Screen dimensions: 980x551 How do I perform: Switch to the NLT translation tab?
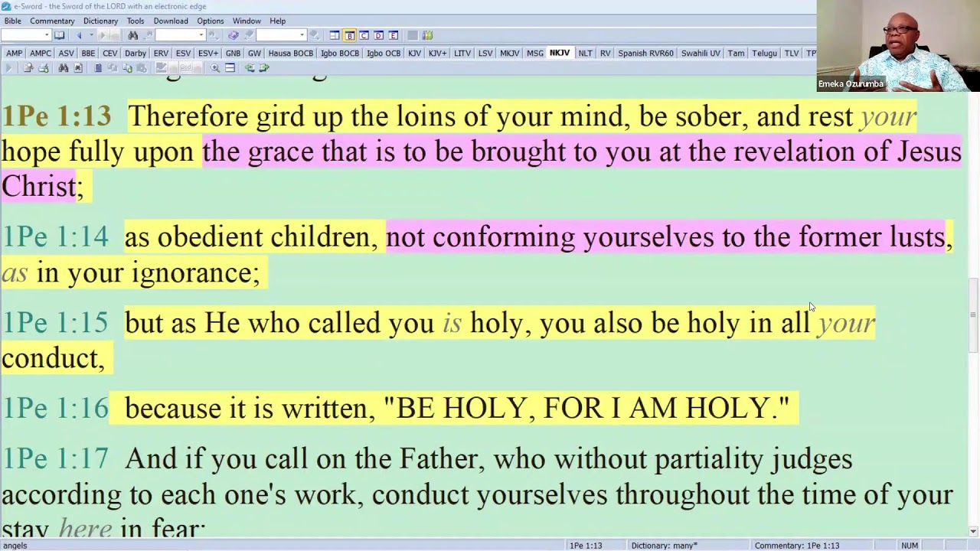coord(585,54)
